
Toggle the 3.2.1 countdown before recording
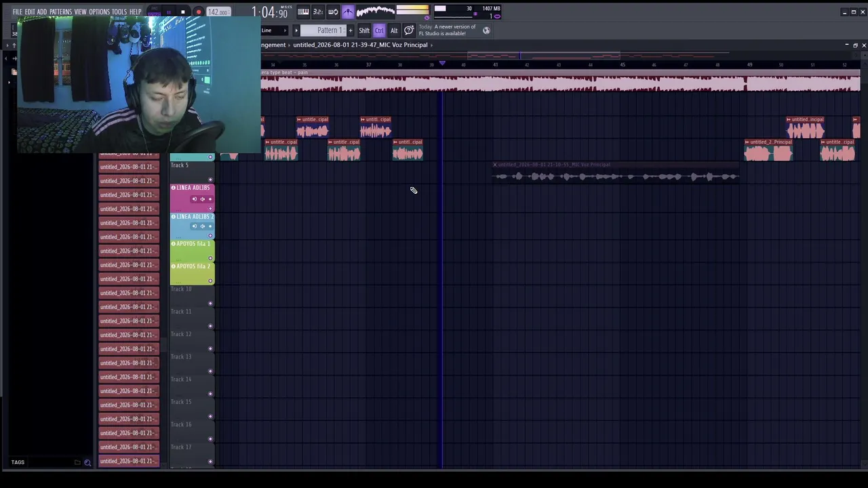coord(318,12)
